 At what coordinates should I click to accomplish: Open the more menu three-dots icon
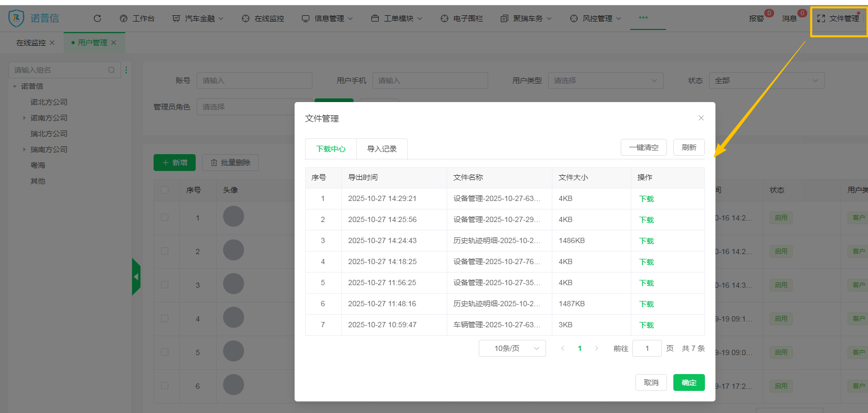(x=643, y=18)
